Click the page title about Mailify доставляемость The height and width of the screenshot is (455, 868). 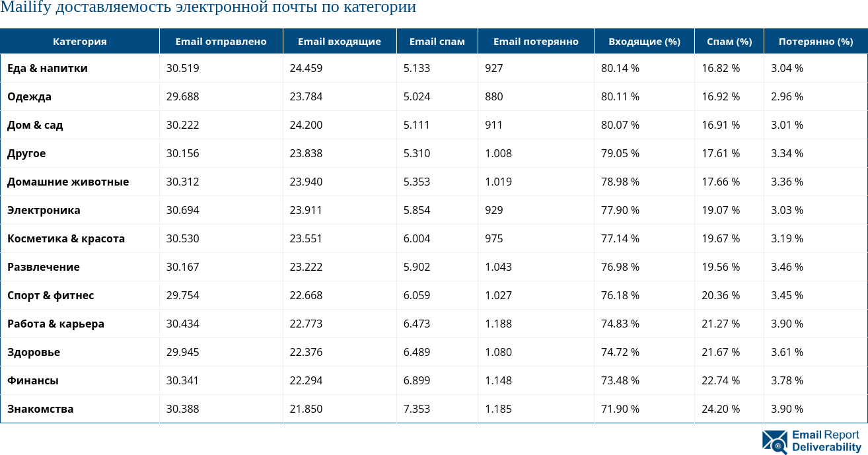click(208, 8)
